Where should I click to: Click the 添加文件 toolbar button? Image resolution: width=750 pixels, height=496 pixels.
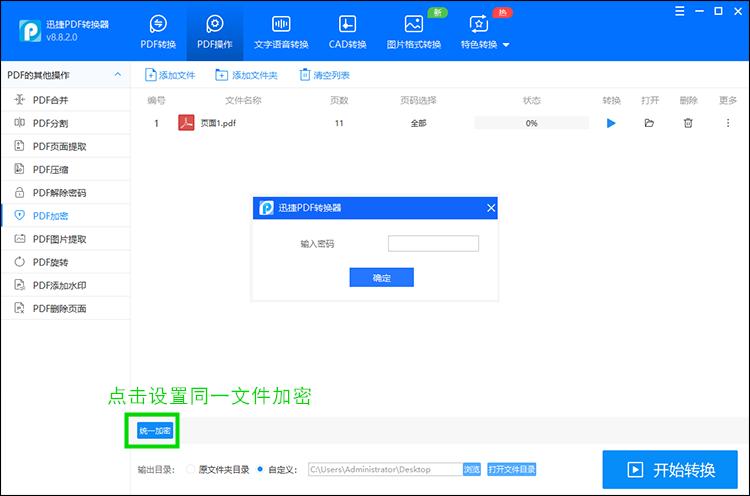coord(170,75)
